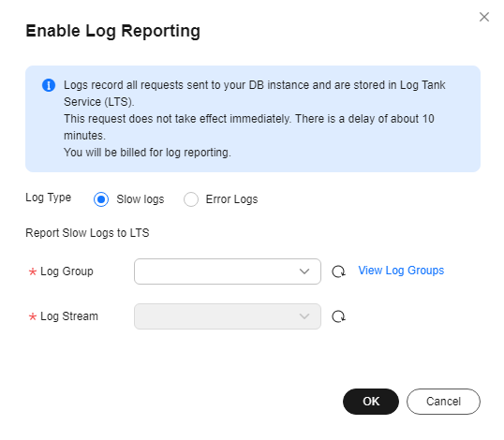504x440 pixels.
Task: Click the Report Slow Logs to LTS heading
Action: click(87, 233)
